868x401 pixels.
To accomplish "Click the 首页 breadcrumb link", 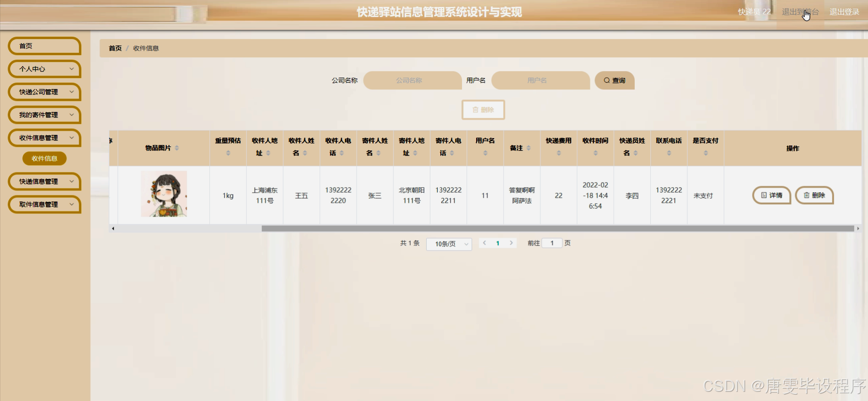I will pos(115,48).
